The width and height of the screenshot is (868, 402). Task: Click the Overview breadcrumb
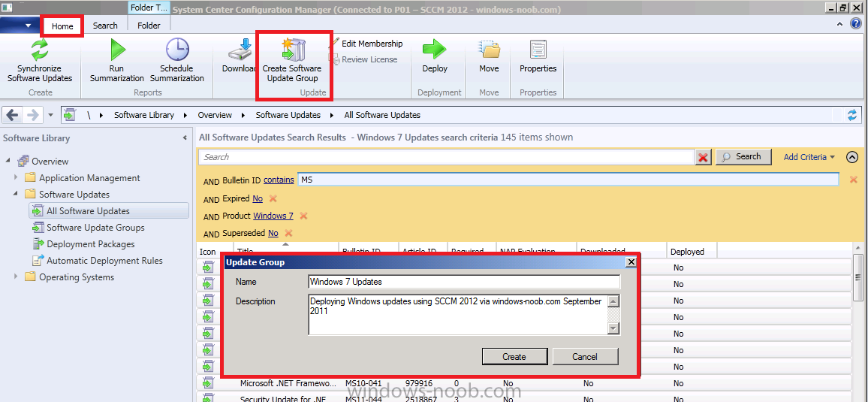click(215, 115)
